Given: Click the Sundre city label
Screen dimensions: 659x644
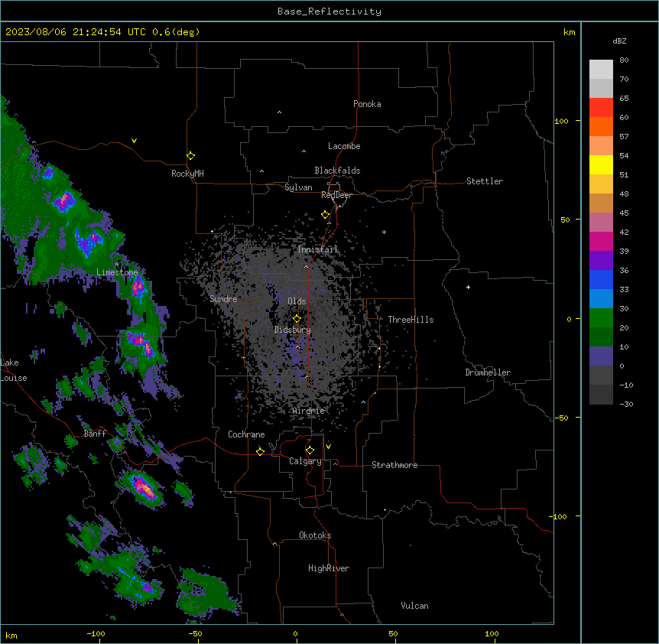Looking at the screenshot, I should tap(223, 299).
